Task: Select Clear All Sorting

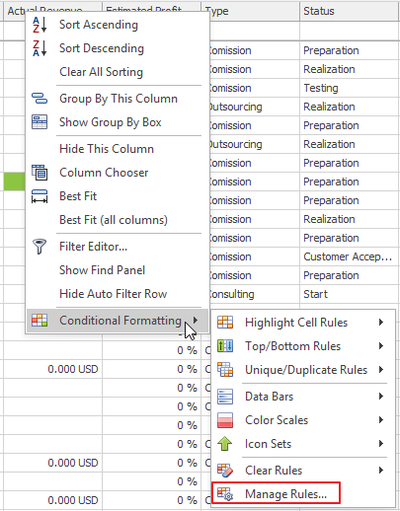Action: [101, 72]
